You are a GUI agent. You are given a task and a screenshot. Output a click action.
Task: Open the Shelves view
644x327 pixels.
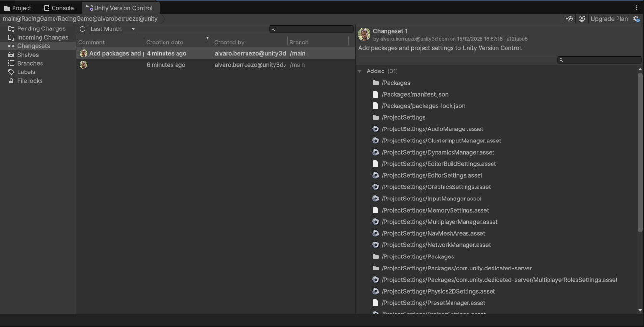coord(28,55)
